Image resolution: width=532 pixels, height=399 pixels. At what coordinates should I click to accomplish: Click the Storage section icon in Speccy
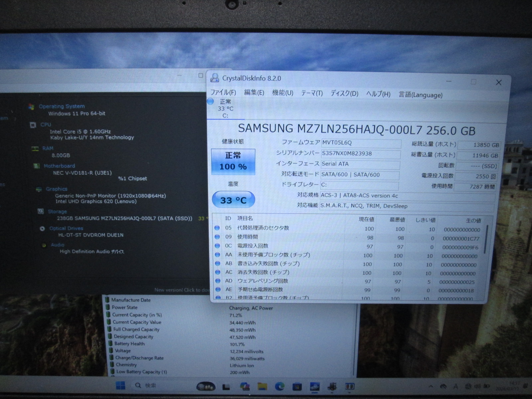click(41, 211)
